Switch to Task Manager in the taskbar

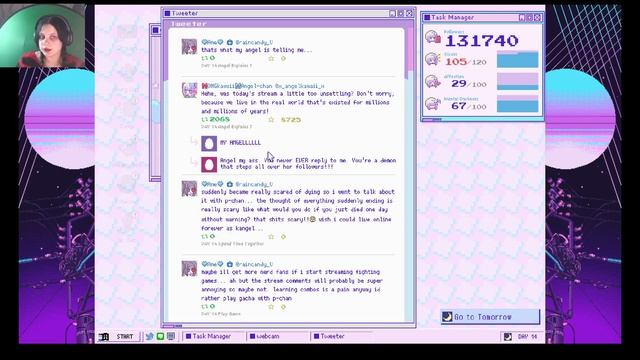pyautogui.click(x=212, y=336)
